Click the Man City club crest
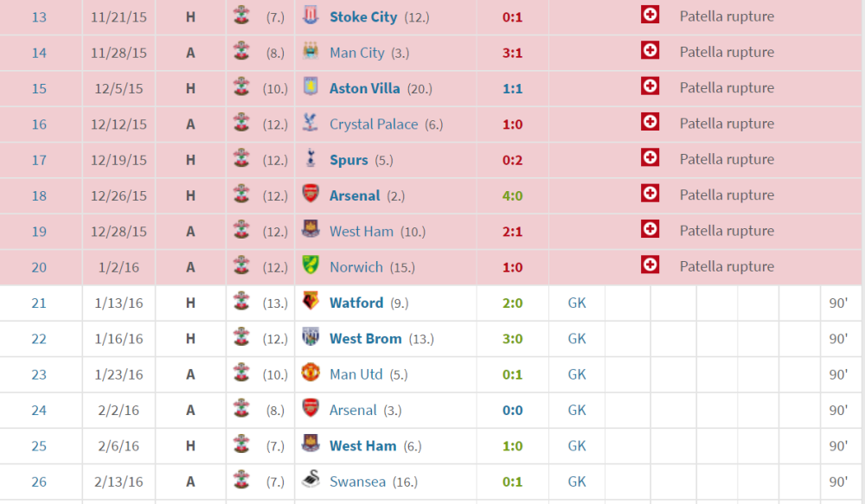The image size is (865, 504). coord(310,52)
